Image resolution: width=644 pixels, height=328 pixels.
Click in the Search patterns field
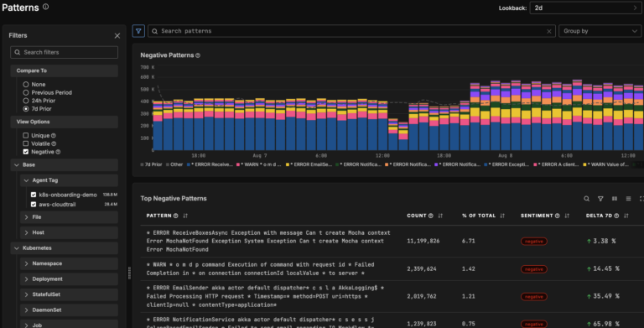coord(351,31)
